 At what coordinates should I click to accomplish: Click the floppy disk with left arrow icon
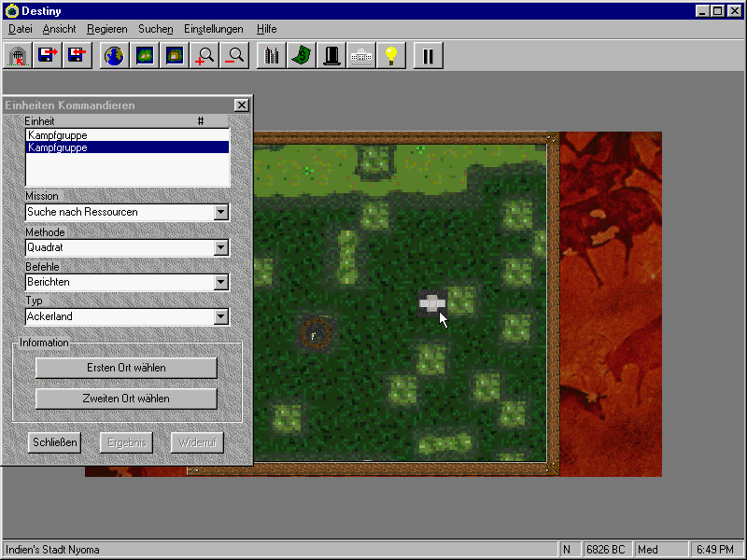coord(78,56)
